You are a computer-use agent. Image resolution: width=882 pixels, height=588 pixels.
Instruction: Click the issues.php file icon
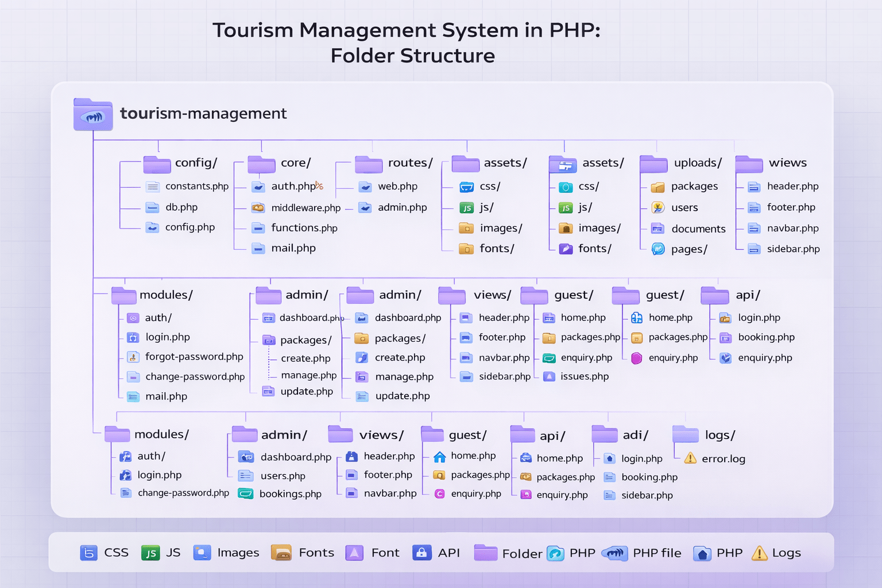(550, 377)
